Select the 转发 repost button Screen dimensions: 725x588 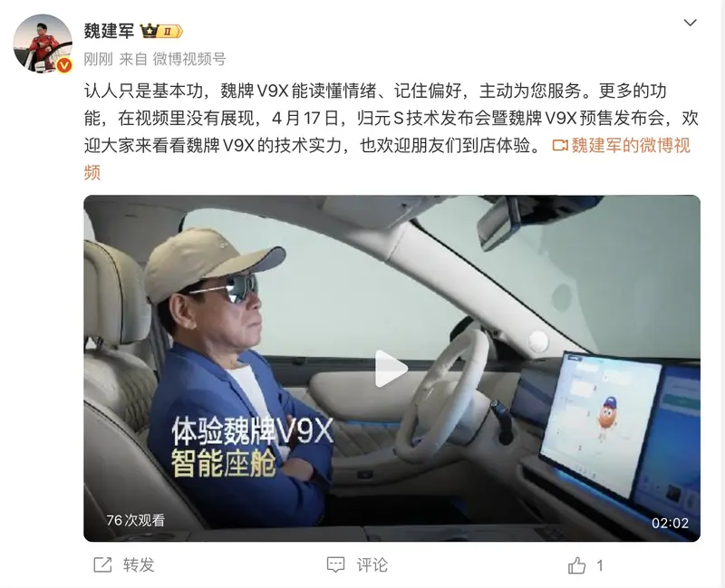click(139, 564)
